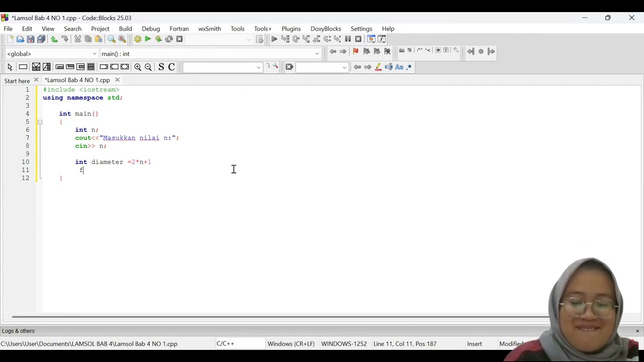Close the Logs & others panel
Screen dimensions: 644x362
tap(637, 331)
